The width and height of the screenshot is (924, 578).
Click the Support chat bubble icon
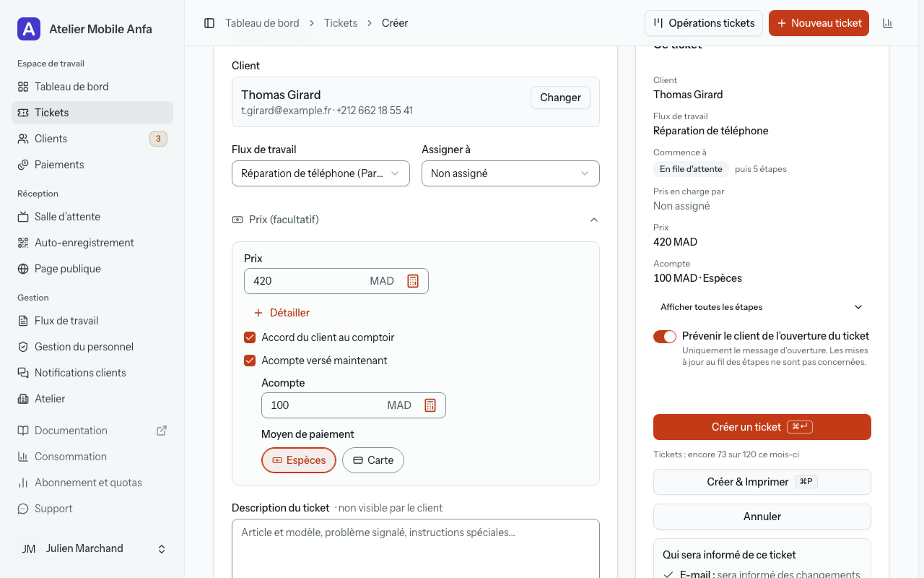click(x=23, y=509)
